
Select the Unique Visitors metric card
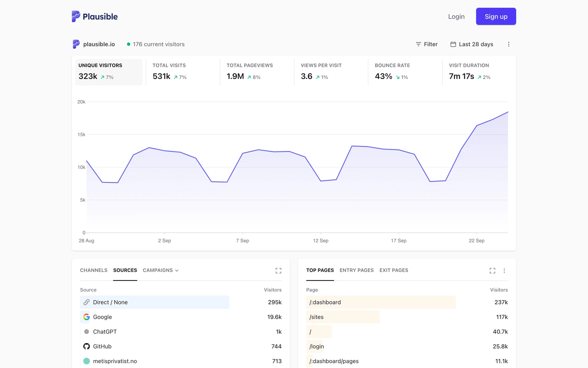(x=109, y=72)
